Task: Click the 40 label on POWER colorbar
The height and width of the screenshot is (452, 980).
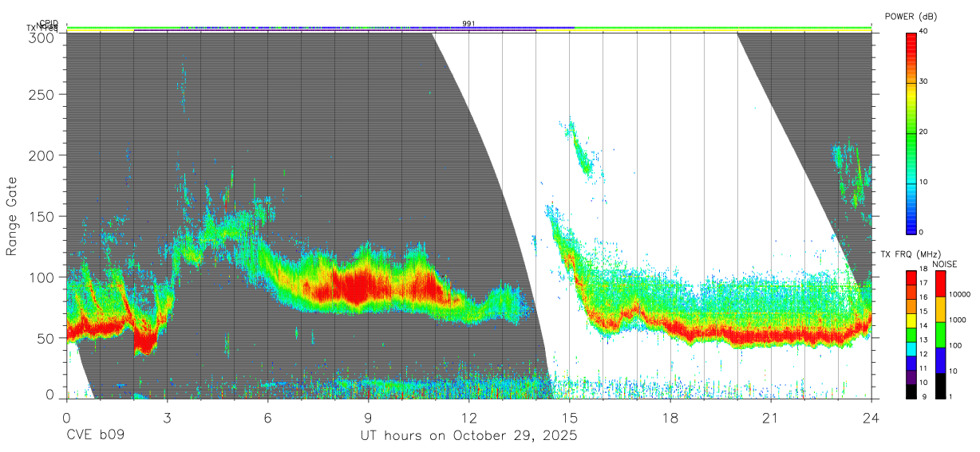Action: pyautogui.click(x=924, y=31)
